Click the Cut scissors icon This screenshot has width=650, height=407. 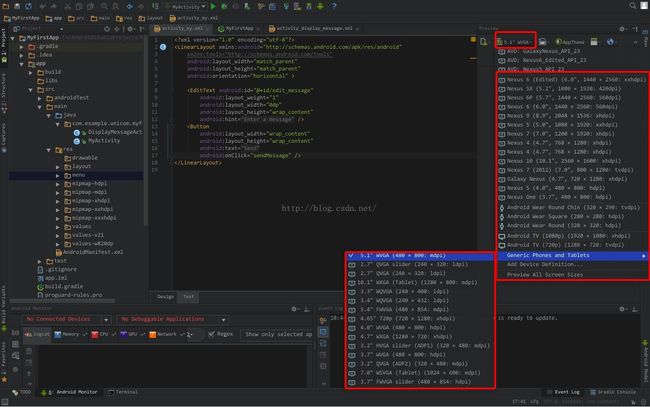(67, 6)
